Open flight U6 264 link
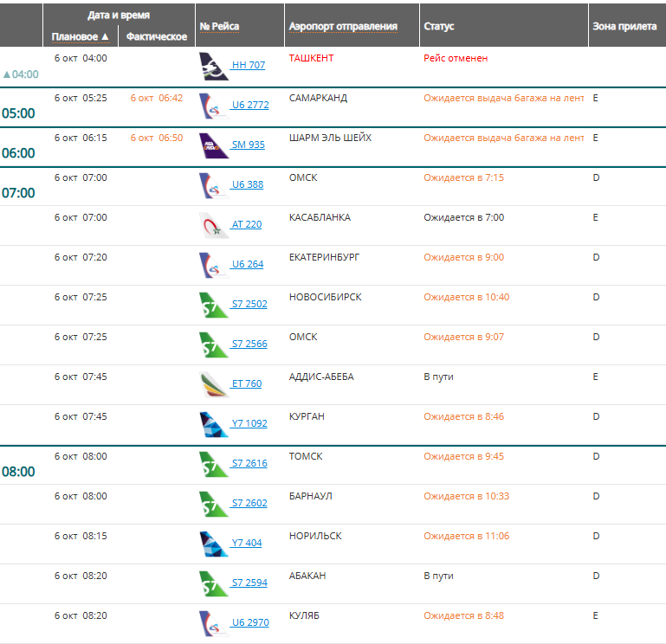Image resolution: width=666 pixels, height=644 pixels. point(248,264)
